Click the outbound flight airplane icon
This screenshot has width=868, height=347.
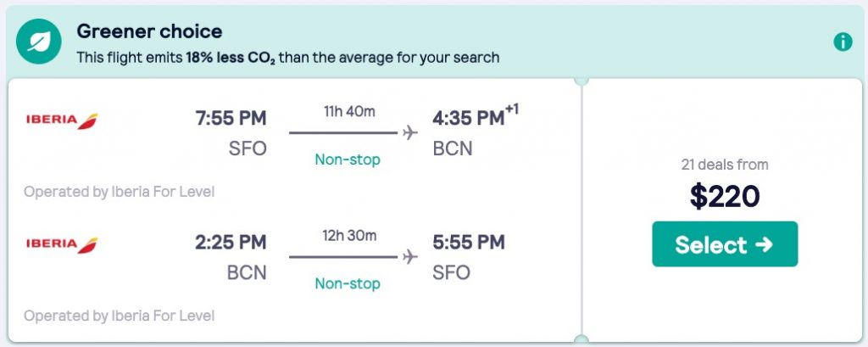pyautogui.click(x=410, y=132)
